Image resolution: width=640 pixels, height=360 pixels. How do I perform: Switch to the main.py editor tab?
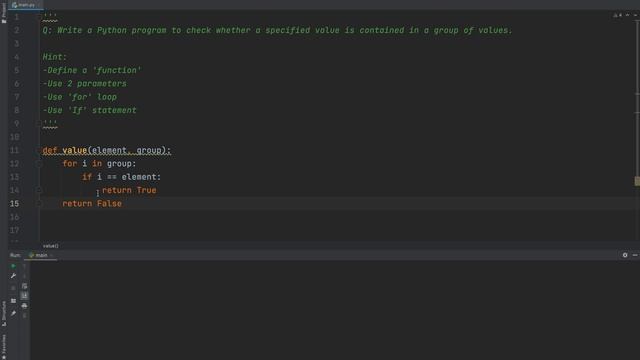pyautogui.click(x=25, y=5)
